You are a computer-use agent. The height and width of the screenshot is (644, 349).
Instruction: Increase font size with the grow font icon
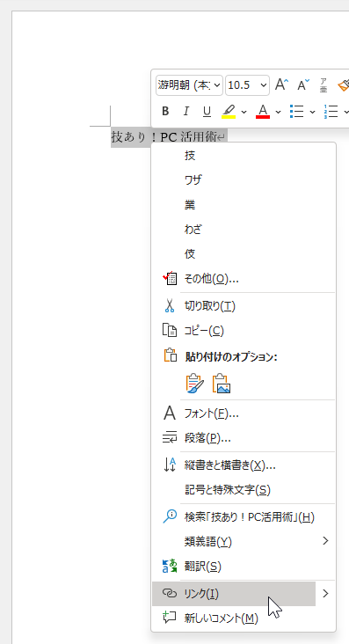(281, 85)
